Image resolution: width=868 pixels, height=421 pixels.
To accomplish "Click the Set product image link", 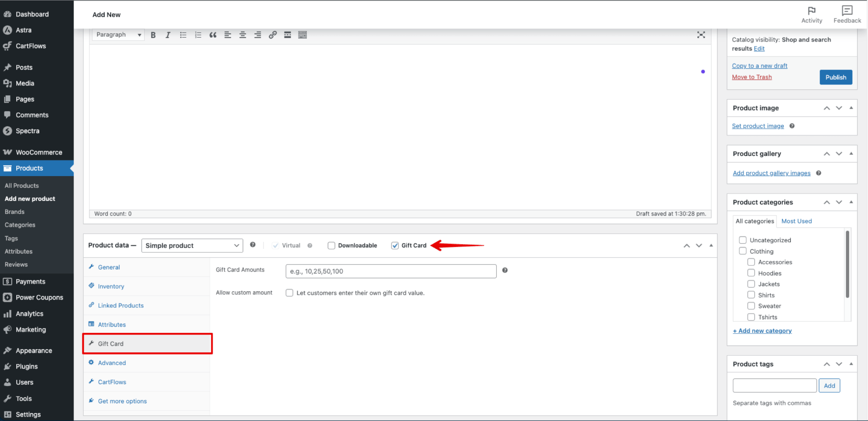I will (x=758, y=126).
